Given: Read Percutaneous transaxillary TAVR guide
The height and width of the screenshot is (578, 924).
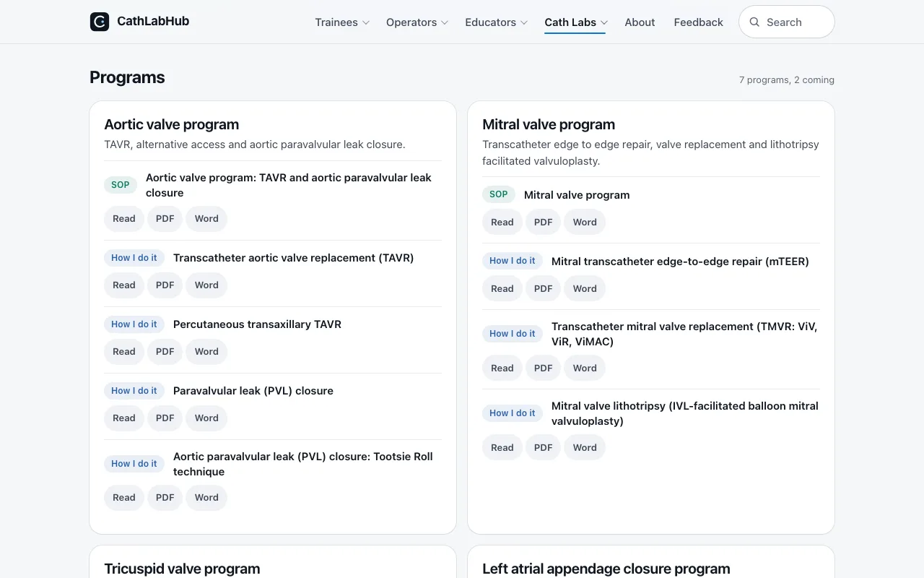Looking at the screenshot, I should click(124, 352).
